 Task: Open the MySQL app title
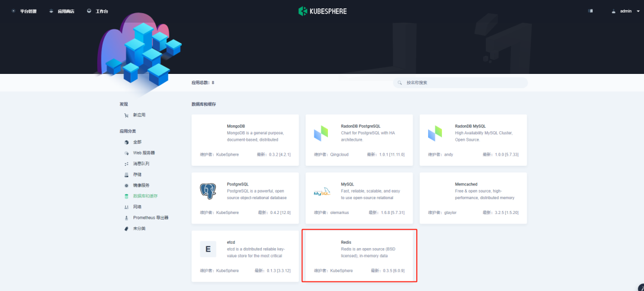coord(348,184)
